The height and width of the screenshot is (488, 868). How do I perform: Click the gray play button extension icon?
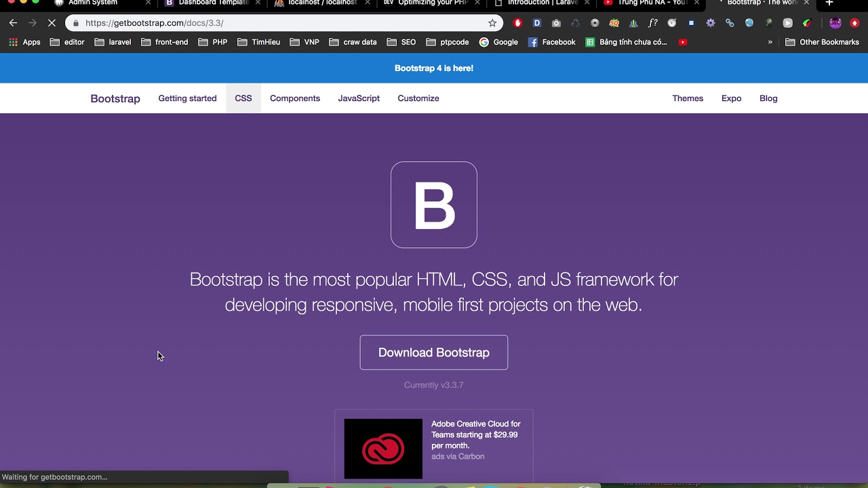pyautogui.click(x=788, y=23)
